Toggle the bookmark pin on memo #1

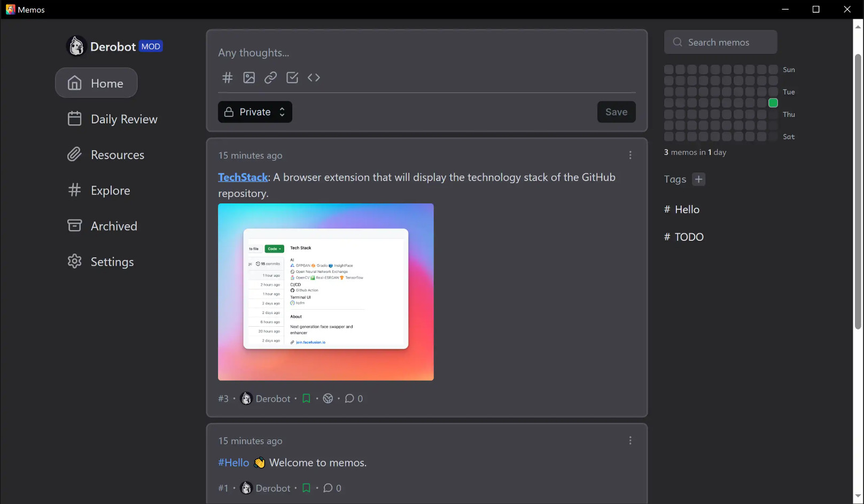click(x=306, y=489)
